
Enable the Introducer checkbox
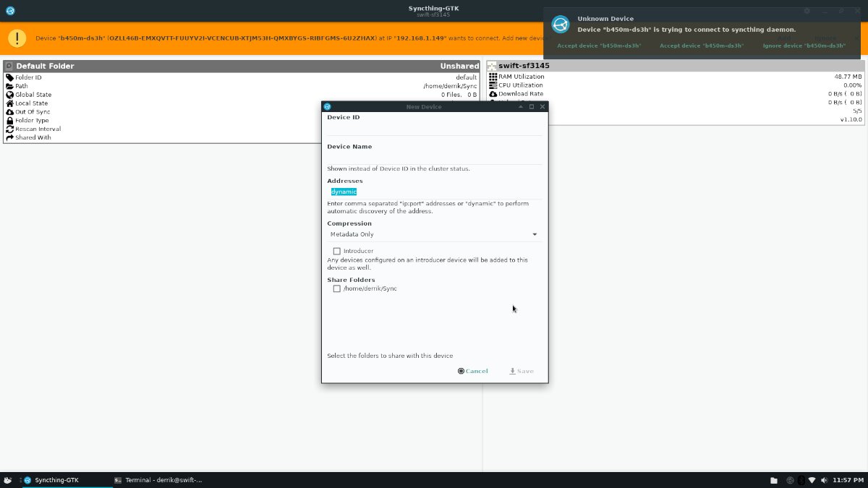click(337, 251)
